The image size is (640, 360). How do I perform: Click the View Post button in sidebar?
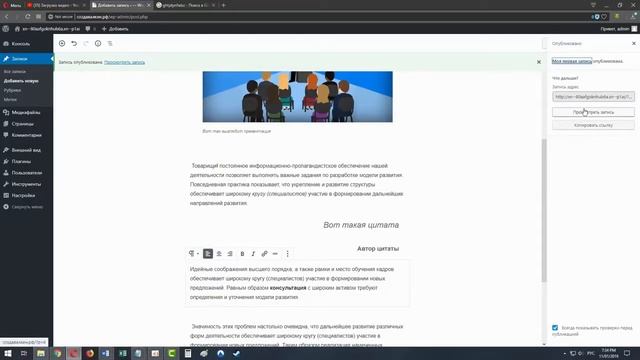click(x=593, y=112)
